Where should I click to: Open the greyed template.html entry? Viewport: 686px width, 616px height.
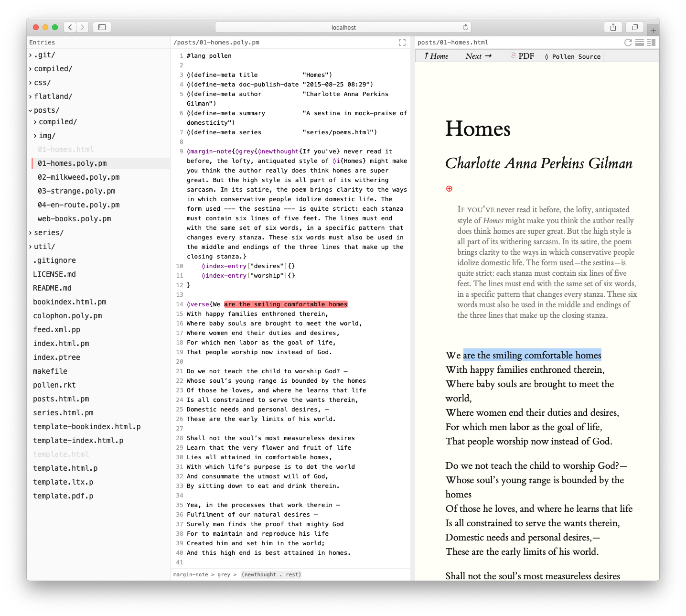coord(61,454)
